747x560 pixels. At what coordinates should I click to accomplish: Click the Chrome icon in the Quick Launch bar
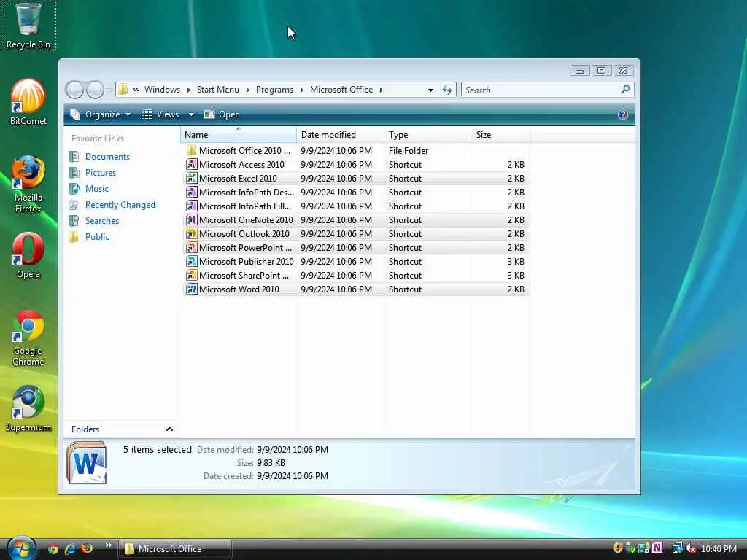(53, 548)
